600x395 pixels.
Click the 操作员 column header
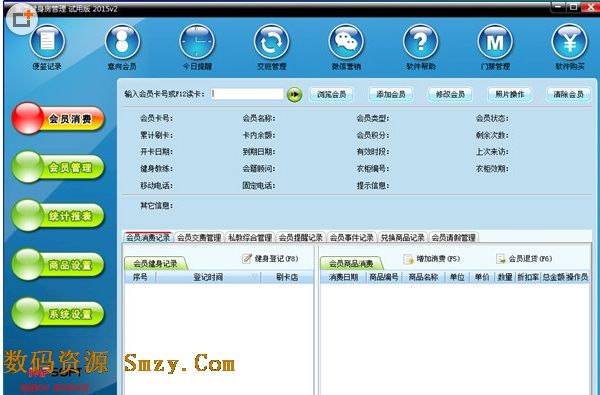coord(577,277)
